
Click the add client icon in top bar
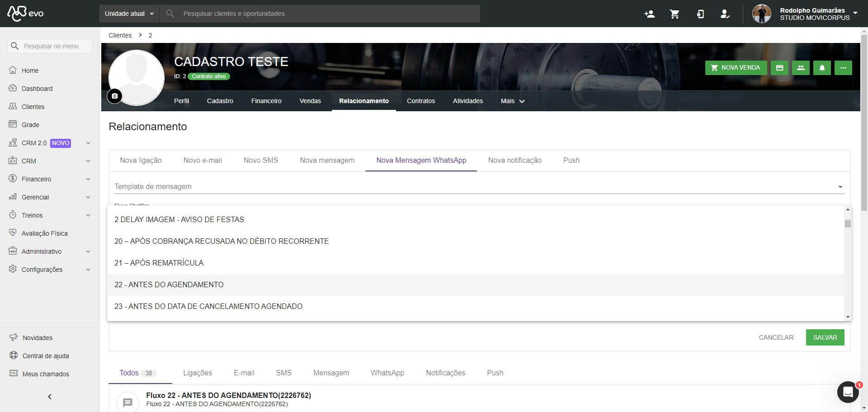point(649,14)
